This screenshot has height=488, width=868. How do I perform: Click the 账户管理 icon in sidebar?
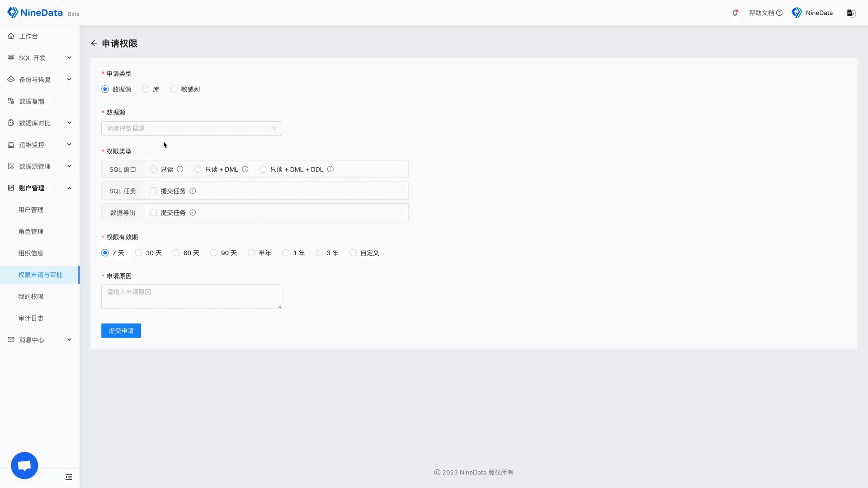(11, 188)
